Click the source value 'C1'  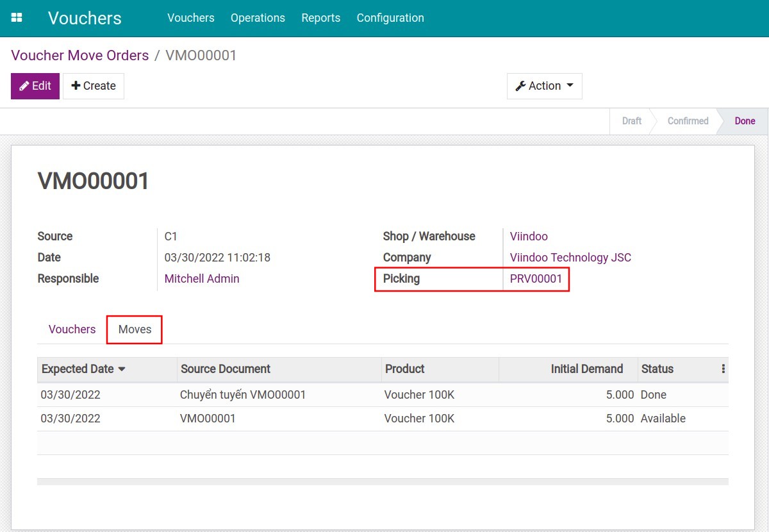point(170,237)
